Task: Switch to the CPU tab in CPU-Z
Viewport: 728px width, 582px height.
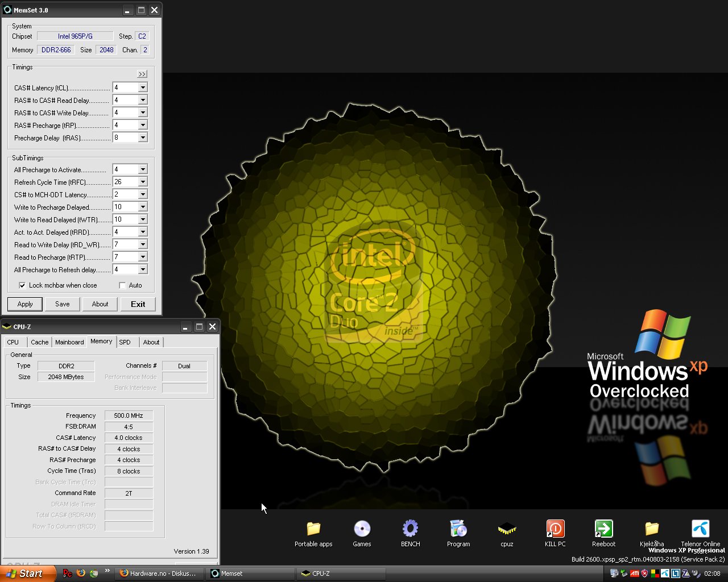Action: 13,342
